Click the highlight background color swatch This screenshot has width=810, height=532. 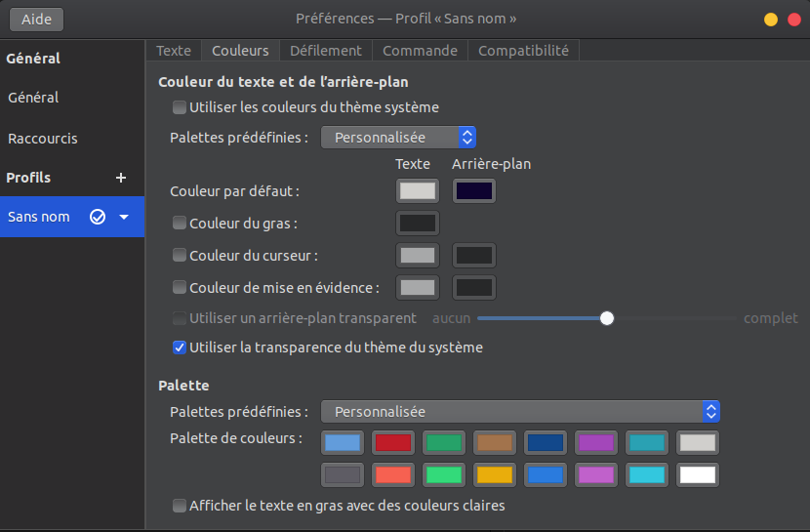[x=474, y=287]
